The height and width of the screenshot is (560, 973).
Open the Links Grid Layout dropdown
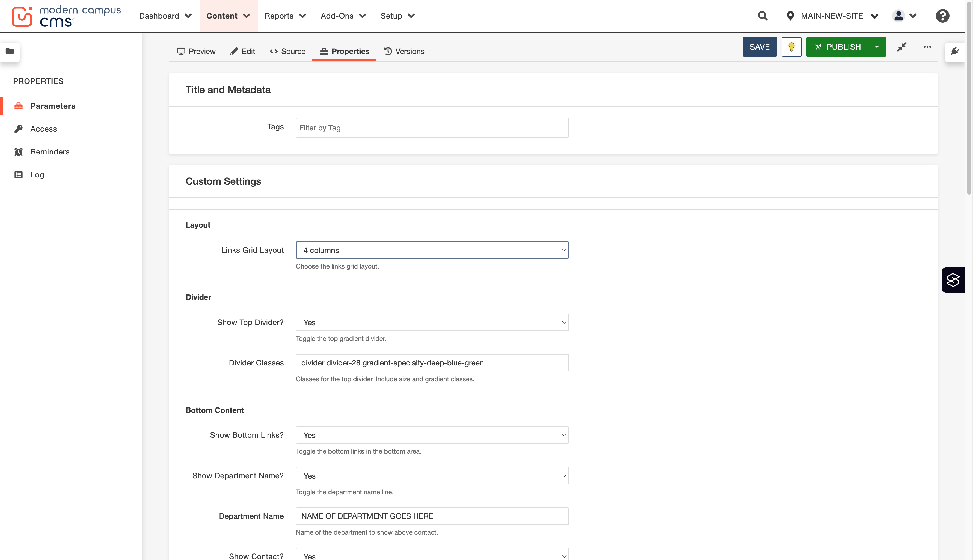pos(432,250)
